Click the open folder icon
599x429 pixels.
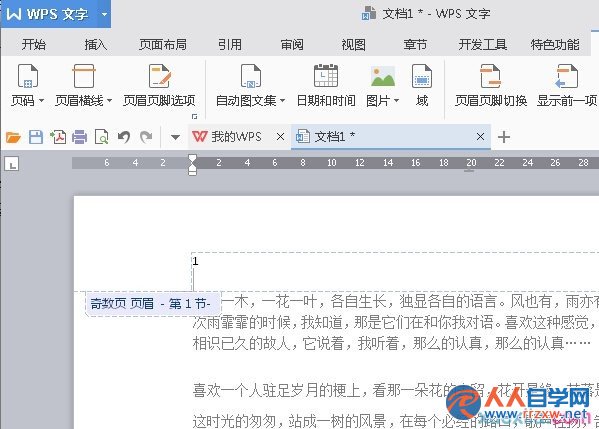pyautogui.click(x=13, y=137)
